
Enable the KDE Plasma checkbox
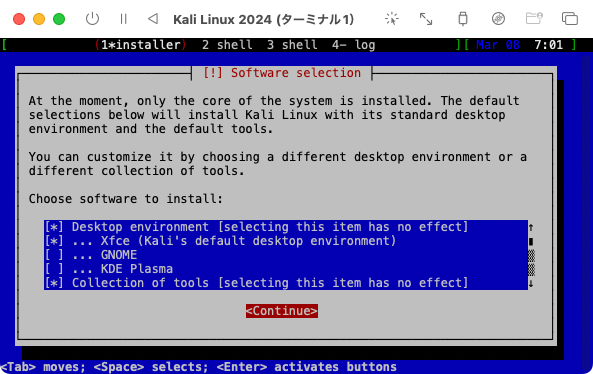[x=54, y=269]
